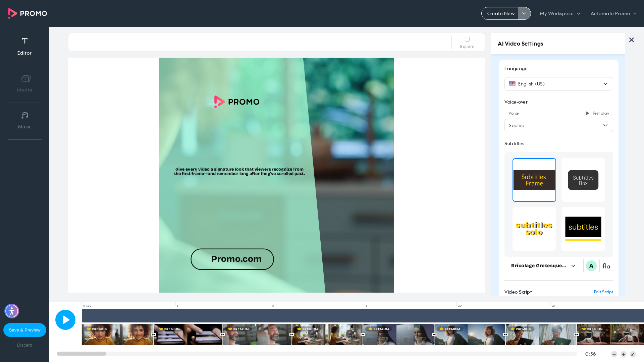Expand the Automate Promo menu

[x=613, y=13]
